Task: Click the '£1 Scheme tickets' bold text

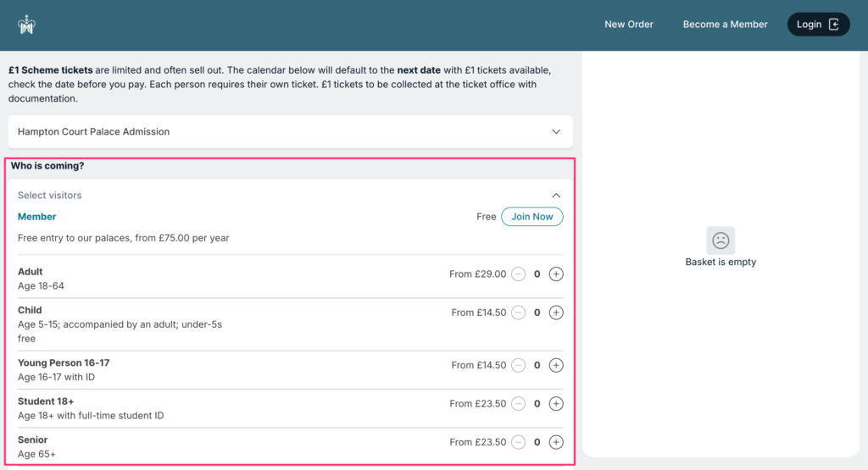Action: pyautogui.click(x=50, y=70)
